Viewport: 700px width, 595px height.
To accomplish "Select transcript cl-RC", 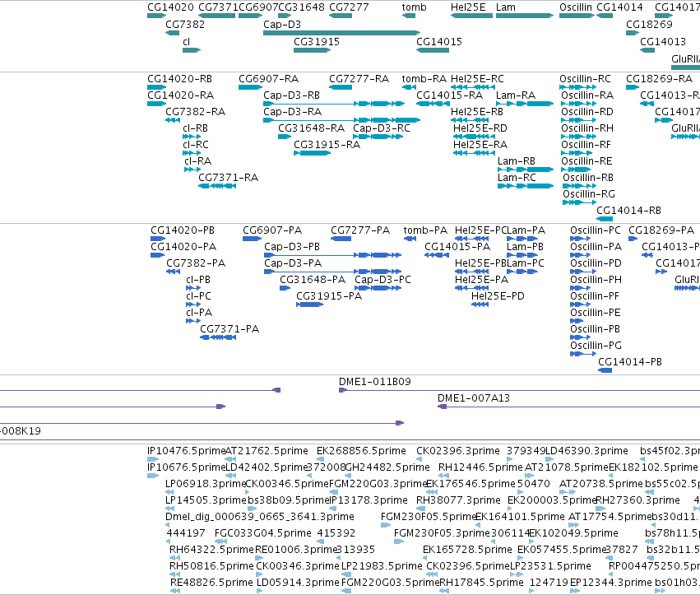I will point(196,145).
